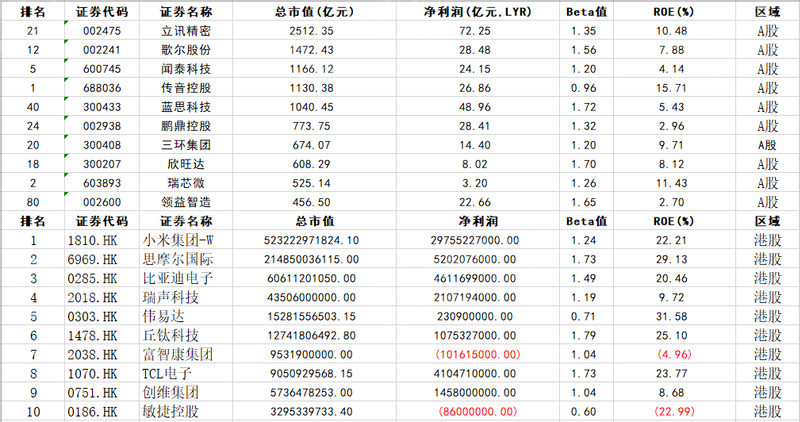Click the 闻泰科技 name cell
800x422 pixels.
coord(186,69)
